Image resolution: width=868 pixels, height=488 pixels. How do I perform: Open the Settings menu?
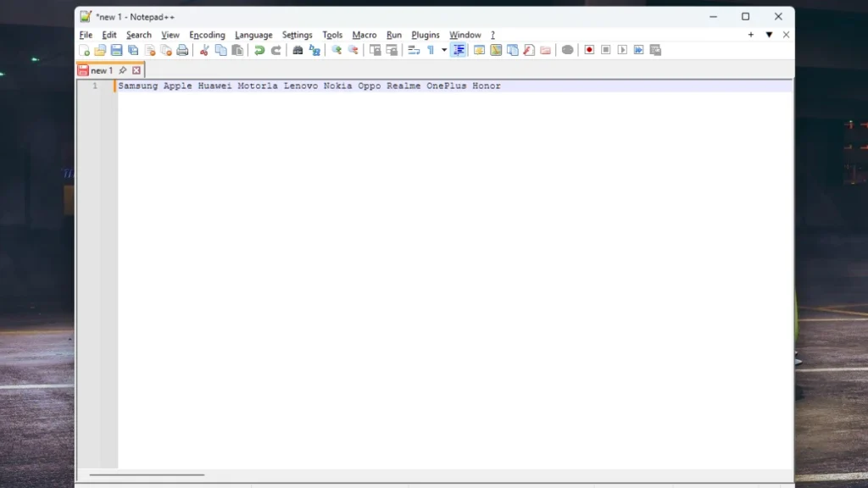(298, 35)
